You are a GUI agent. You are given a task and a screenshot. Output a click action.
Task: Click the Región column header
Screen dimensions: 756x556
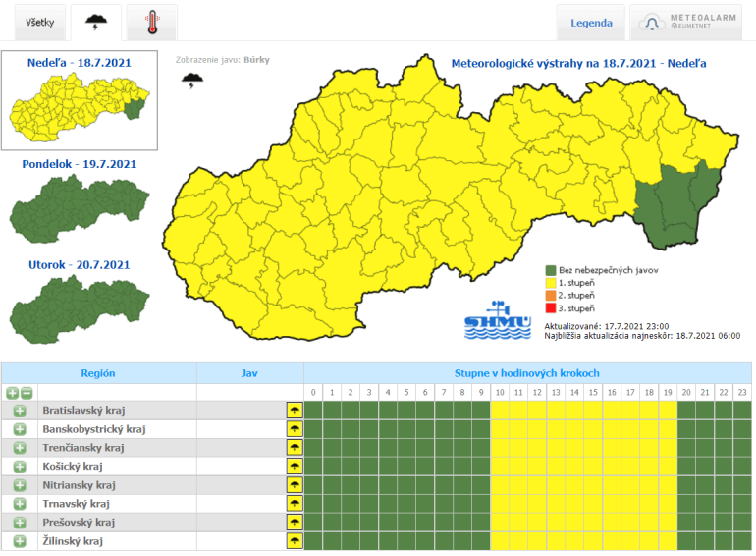coord(98,373)
